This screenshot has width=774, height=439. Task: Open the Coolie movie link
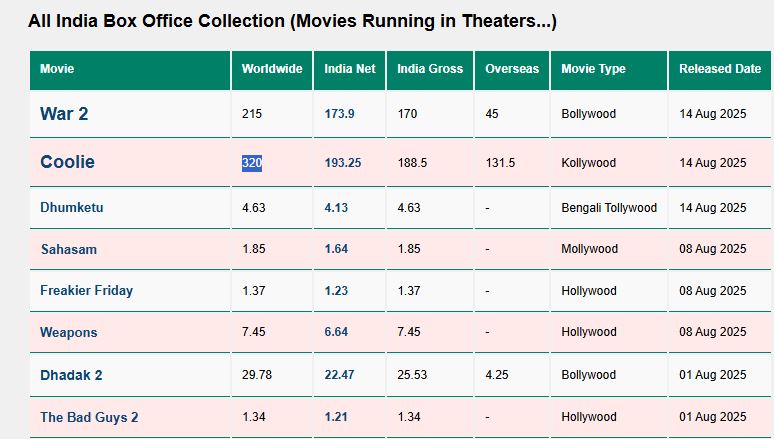pyautogui.click(x=67, y=162)
